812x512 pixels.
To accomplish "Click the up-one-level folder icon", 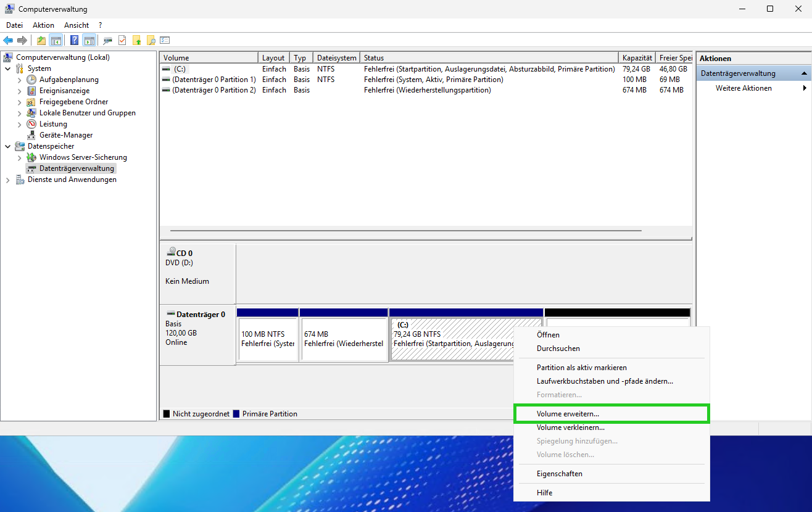I will coord(40,39).
